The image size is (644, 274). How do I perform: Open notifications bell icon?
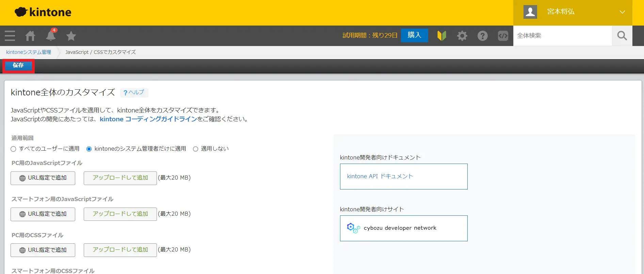(x=51, y=35)
